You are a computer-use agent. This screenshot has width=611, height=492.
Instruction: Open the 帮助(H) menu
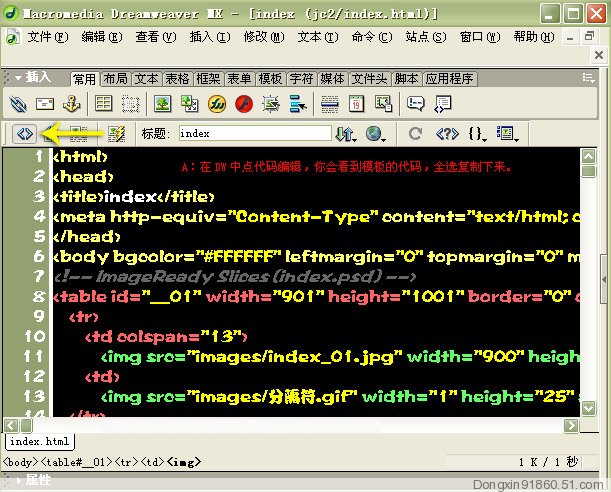(534, 37)
